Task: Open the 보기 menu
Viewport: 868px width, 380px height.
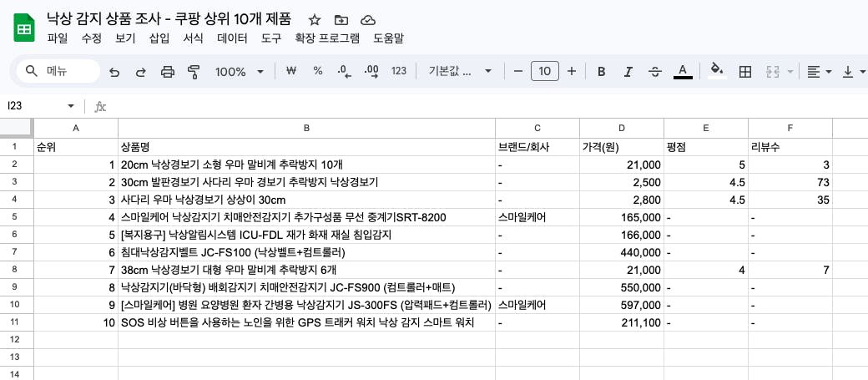Action: [x=125, y=38]
